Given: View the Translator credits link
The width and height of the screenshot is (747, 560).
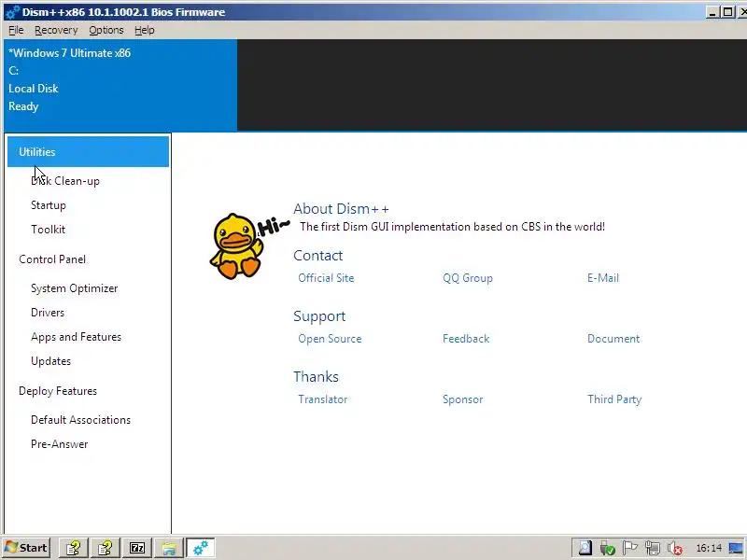Looking at the screenshot, I should click(x=322, y=399).
